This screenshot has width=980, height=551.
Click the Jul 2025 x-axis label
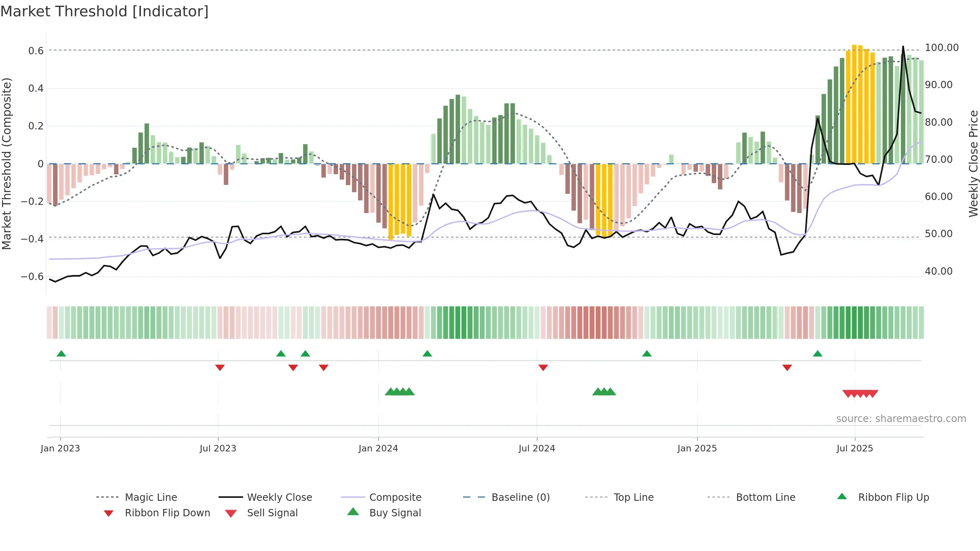855,449
